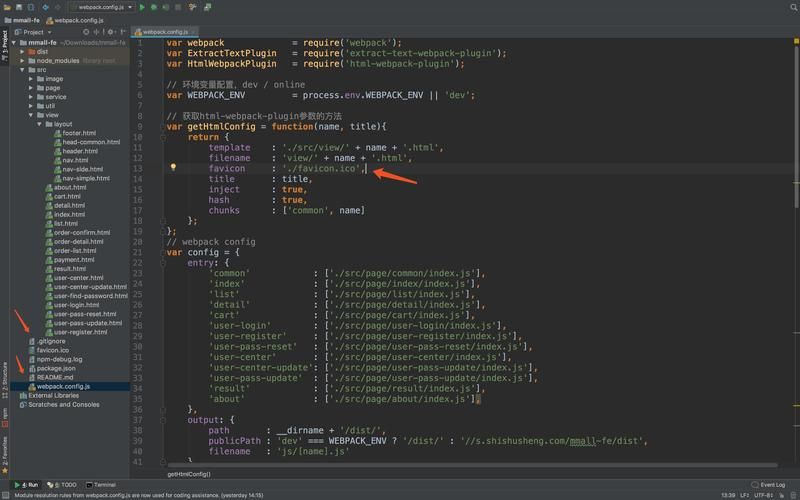Open package.json in project tree
The height and width of the screenshot is (500, 800).
pyautogui.click(x=56, y=368)
